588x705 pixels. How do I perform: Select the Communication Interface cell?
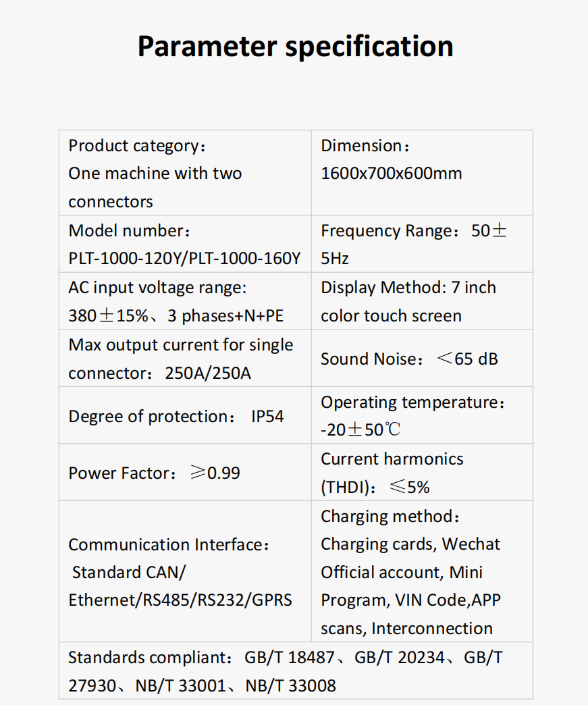[185, 571]
